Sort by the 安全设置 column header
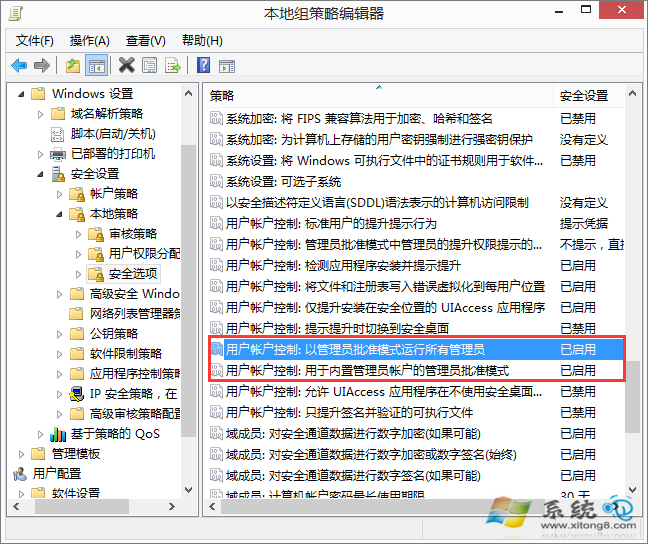Viewport: 648px width, 544px height. pyautogui.click(x=588, y=96)
